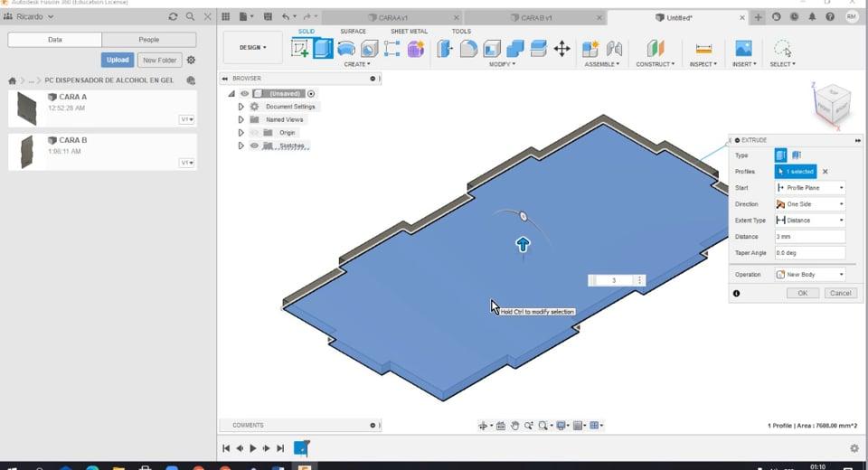This screenshot has width=868, height=470.
Task: Confirm extrude with OK button
Action: 803,294
